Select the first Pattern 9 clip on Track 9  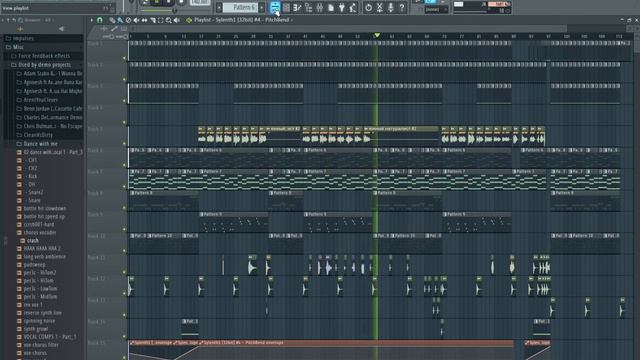pos(233,222)
